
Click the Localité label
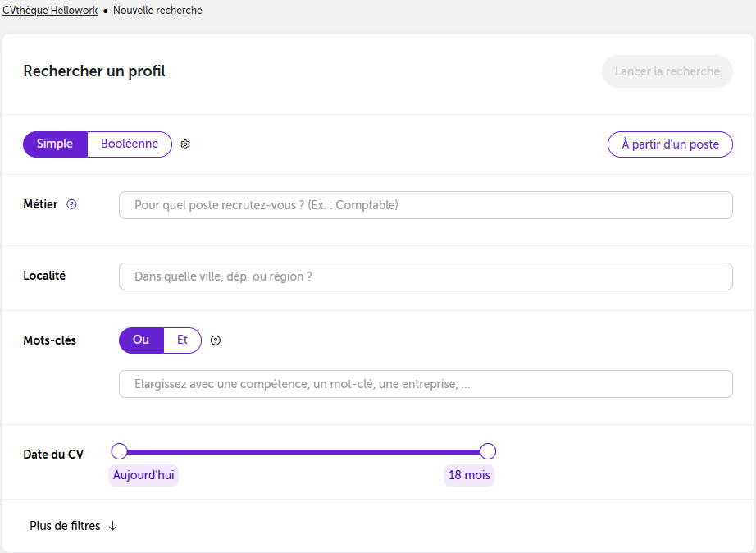point(44,276)
